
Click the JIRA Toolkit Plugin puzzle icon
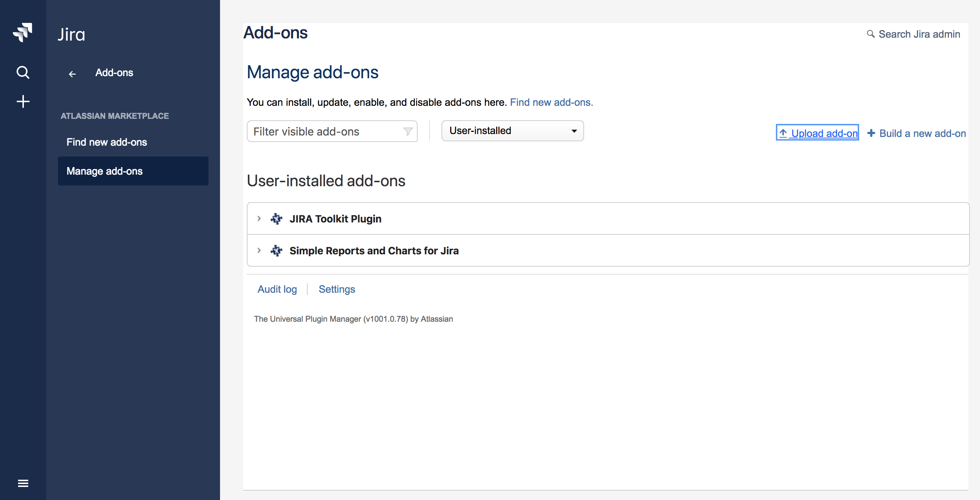coord(276,218)
